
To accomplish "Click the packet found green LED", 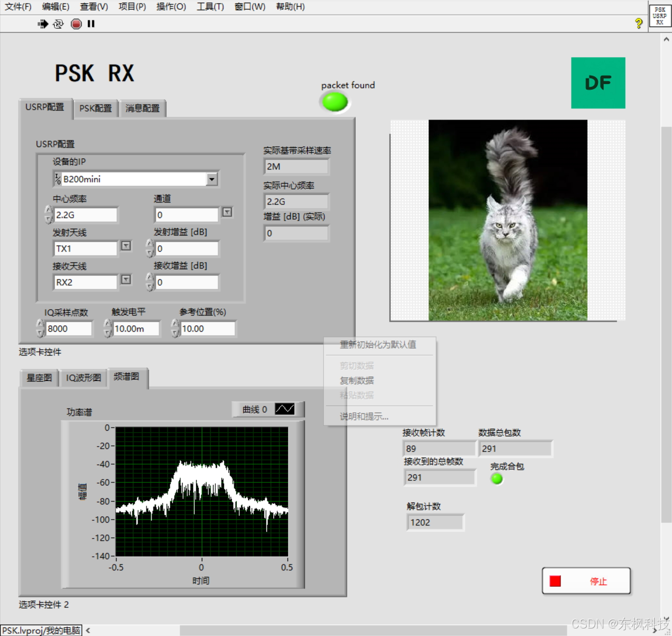I will [x=335, y=102].
